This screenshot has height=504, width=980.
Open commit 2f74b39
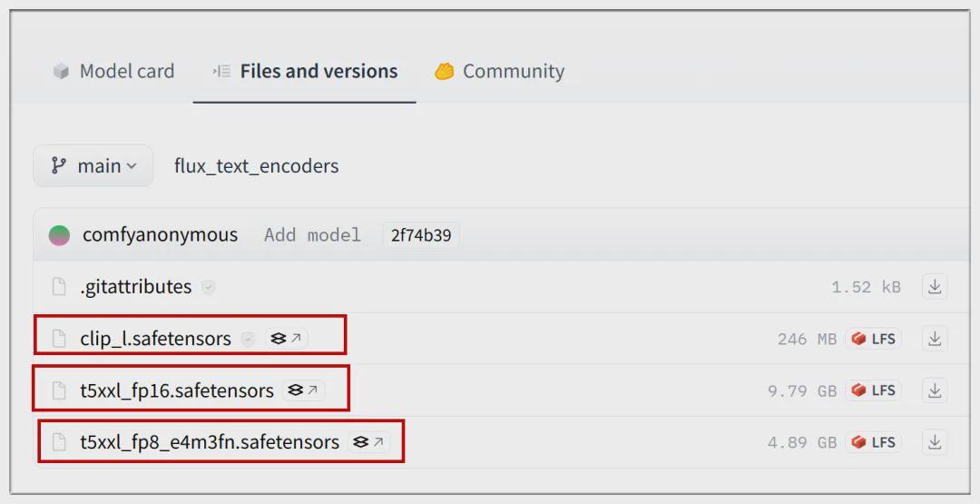pos(420,235)
